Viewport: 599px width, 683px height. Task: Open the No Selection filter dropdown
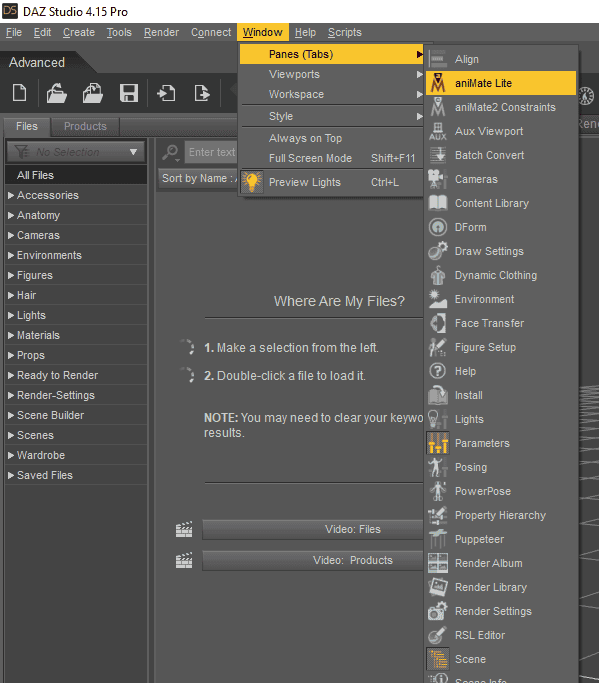click(76, 152)
